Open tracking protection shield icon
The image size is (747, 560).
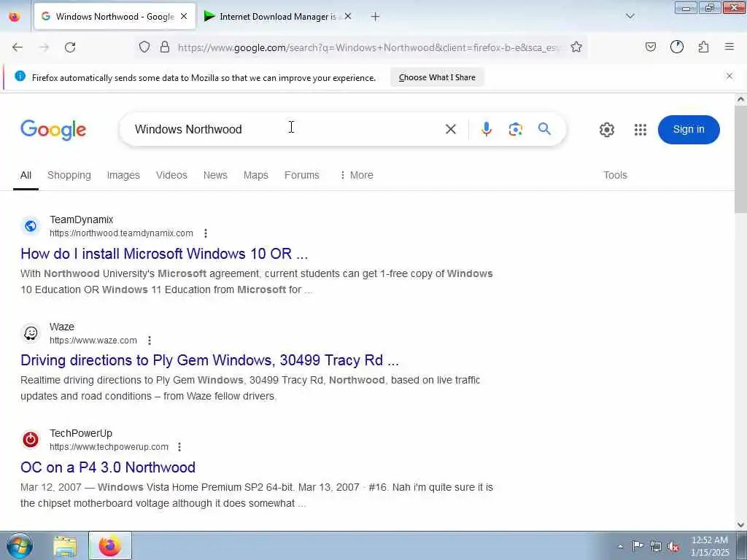144,47
